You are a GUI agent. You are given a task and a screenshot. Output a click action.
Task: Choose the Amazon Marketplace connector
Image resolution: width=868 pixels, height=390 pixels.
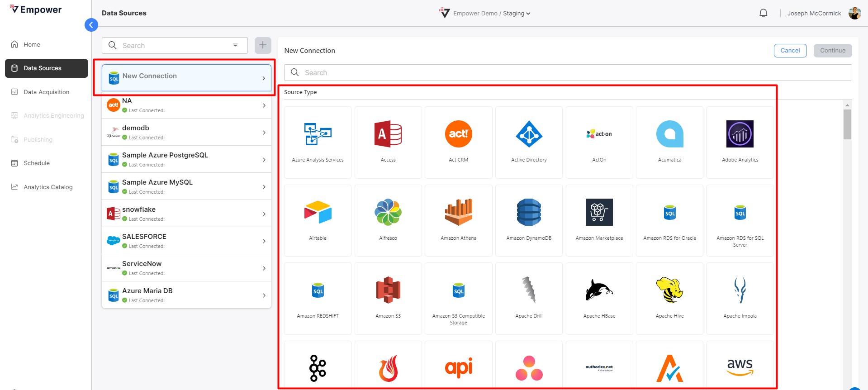pyautogui.click(x=599, y=220)
